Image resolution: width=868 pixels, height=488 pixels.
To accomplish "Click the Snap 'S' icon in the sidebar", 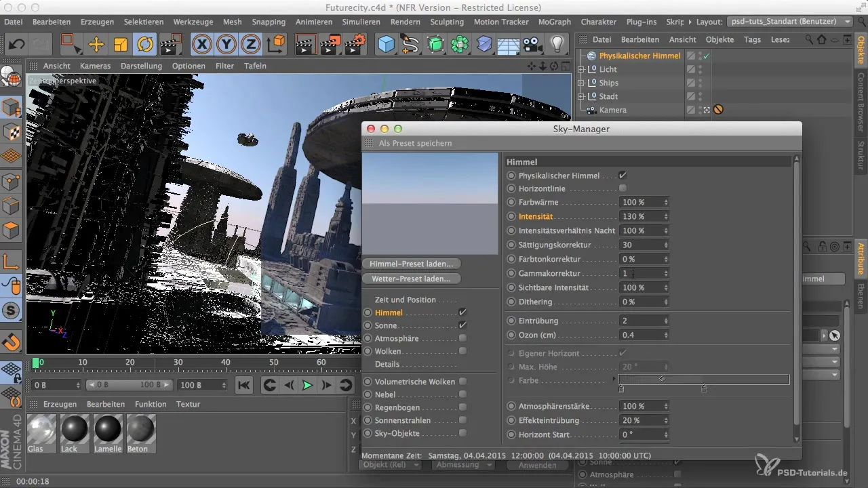I will pyautogui.click(x=11, y=312).
